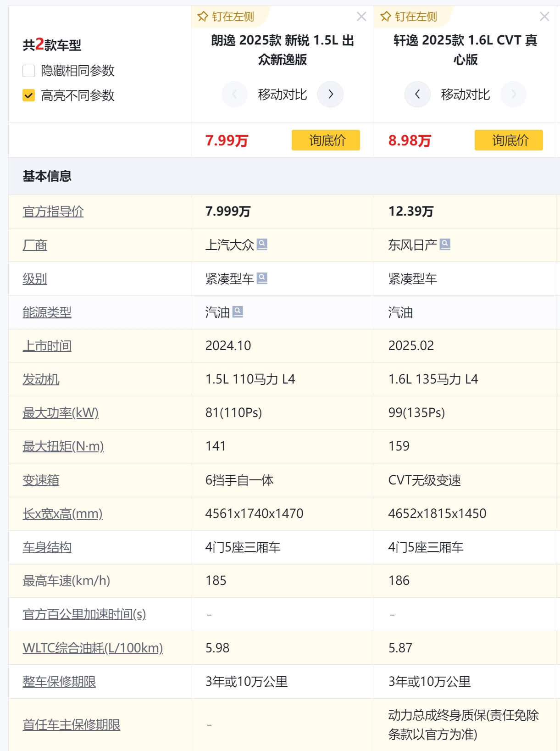Uncheck the 高亮不同参数 checkbox
Viewport: 560px width, 751px height.
pos(29,95)
